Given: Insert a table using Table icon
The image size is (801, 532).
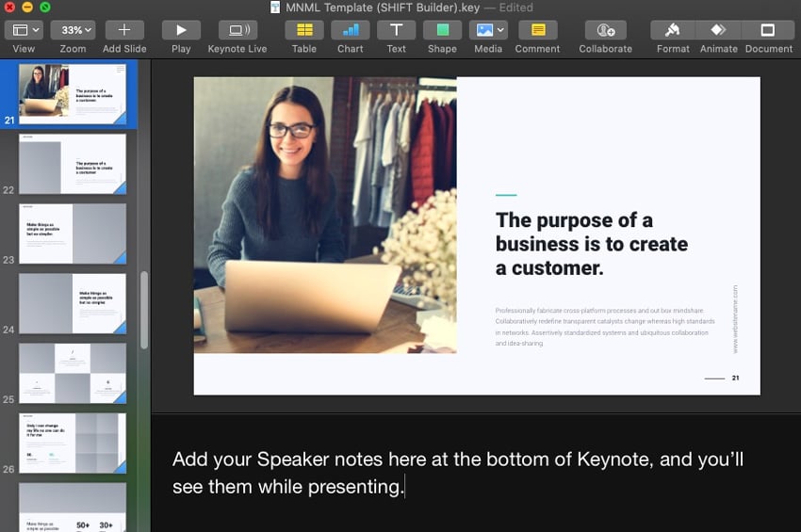Looking at the screenshot, I should click(304, 30).
